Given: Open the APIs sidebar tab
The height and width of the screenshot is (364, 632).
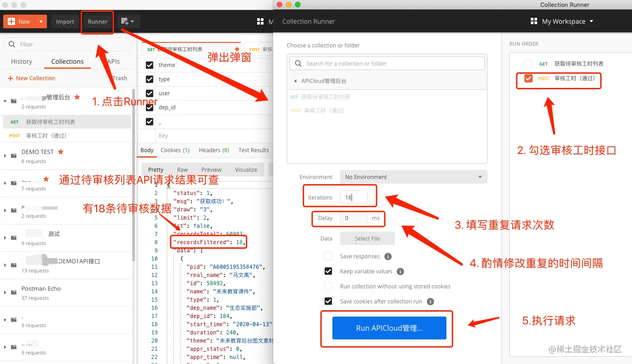Looking at the screenshot, I should [113, 62].
